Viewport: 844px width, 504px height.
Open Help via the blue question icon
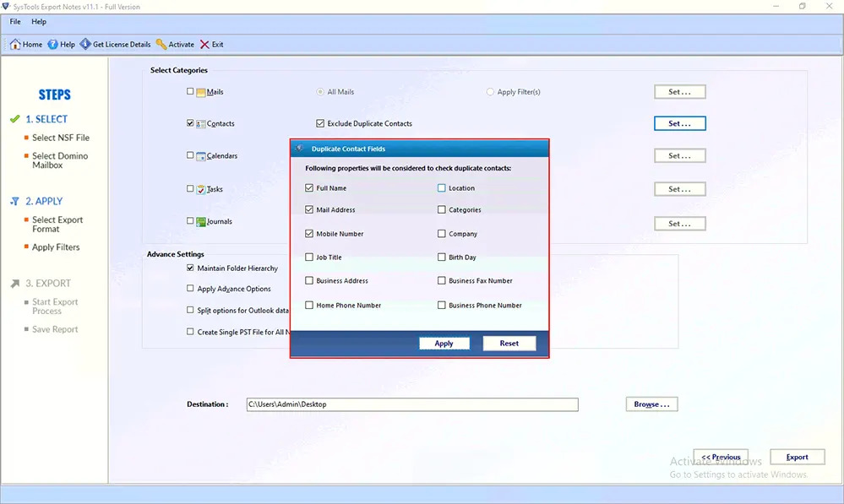pyautogui.click(x=52, y=44)
